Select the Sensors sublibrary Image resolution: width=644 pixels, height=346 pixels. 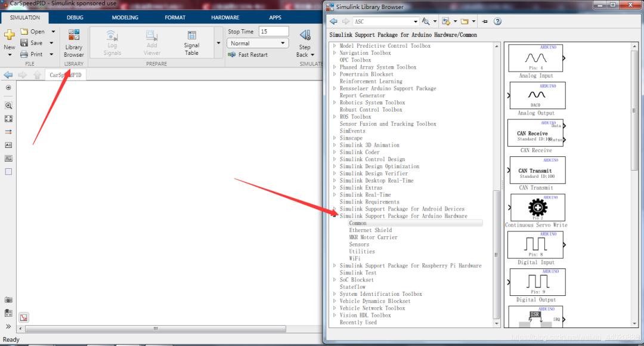point(359,244)
